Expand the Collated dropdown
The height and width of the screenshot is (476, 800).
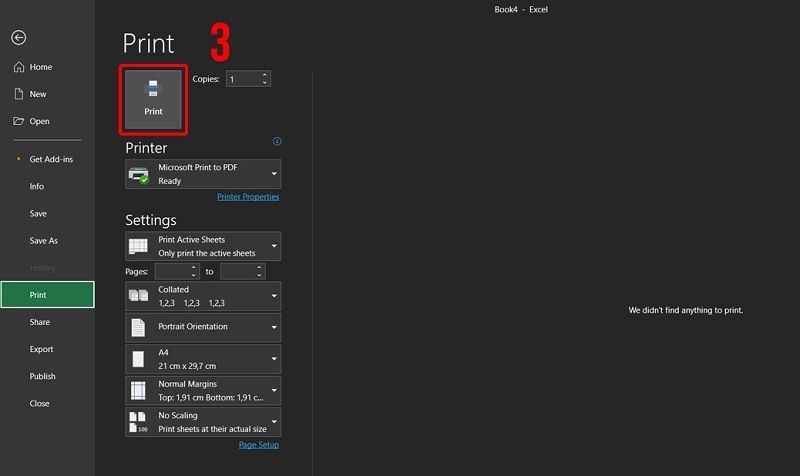coord(203,296)
